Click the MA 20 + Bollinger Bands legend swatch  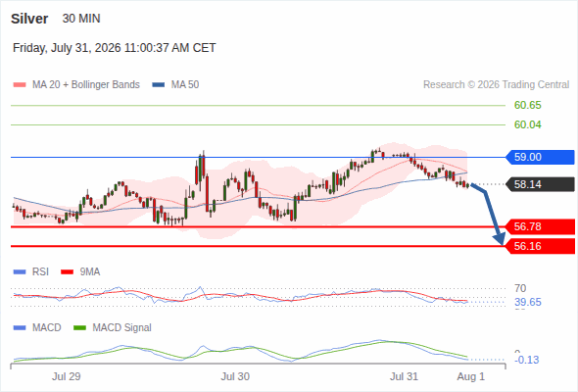(x=20, y=85)
